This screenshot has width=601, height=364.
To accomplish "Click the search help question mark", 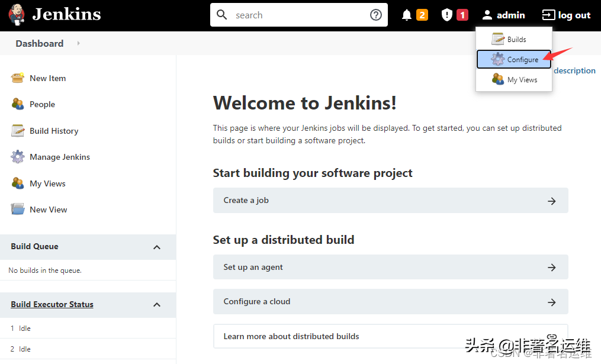I will [375, 14].
